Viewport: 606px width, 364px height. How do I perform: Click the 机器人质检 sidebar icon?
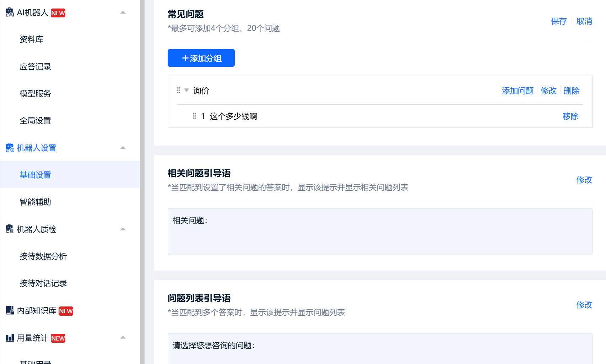[x=10, y=229]
